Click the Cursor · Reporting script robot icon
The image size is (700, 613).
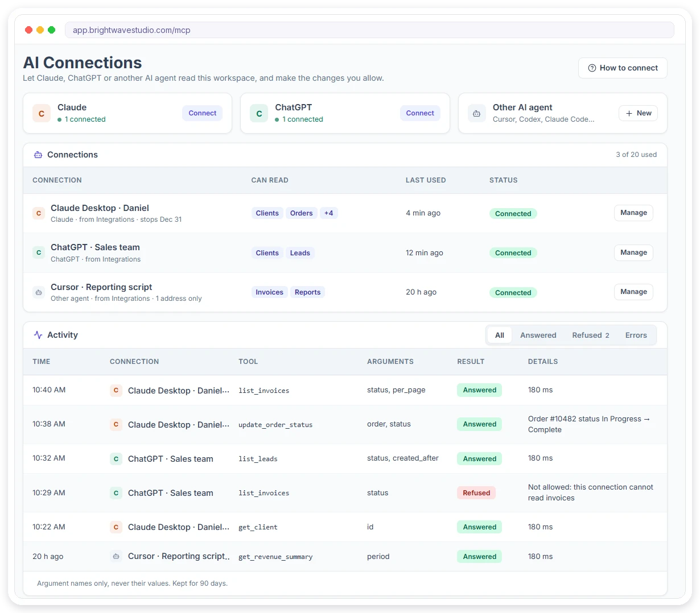[39, 292]
